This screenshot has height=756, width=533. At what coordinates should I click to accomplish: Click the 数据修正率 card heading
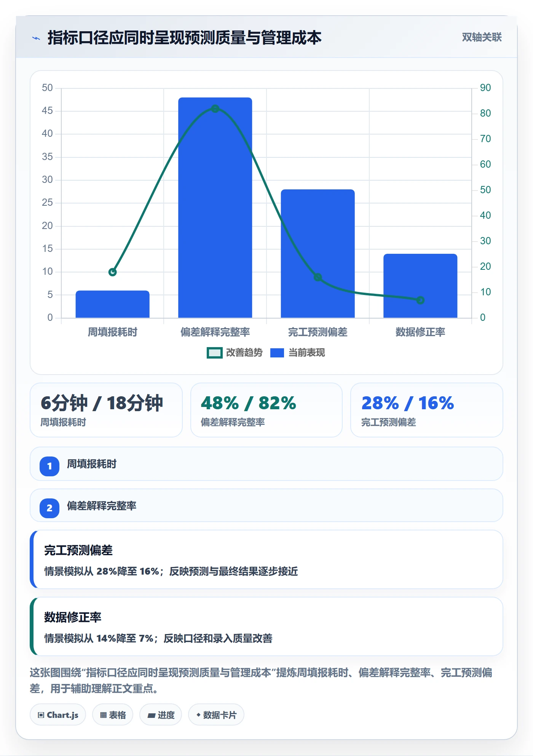[x=73, y=617]
